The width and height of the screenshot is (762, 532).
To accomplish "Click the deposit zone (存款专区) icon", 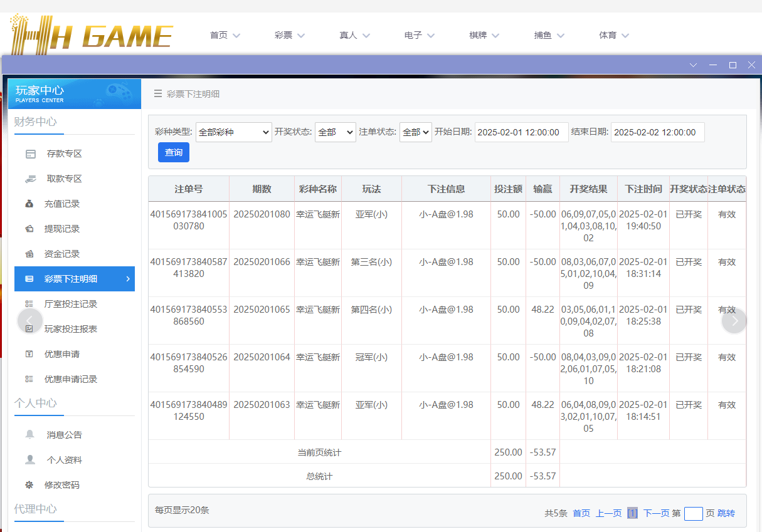I will [x=30, y=154].
